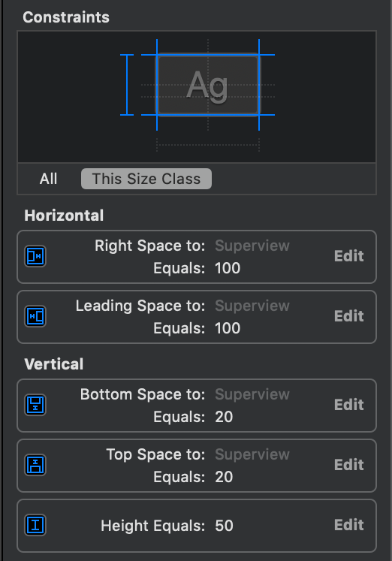392x561 pixels.
Task: Toggle the dotted bottom constraint in the diagram
Action: (x=208, y=144)
